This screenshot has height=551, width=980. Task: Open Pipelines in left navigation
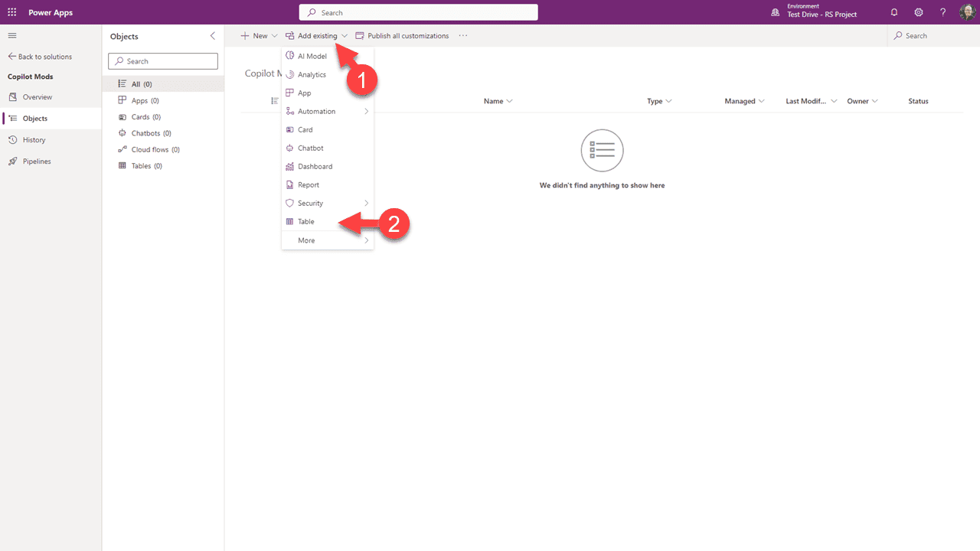click(37, 161)
